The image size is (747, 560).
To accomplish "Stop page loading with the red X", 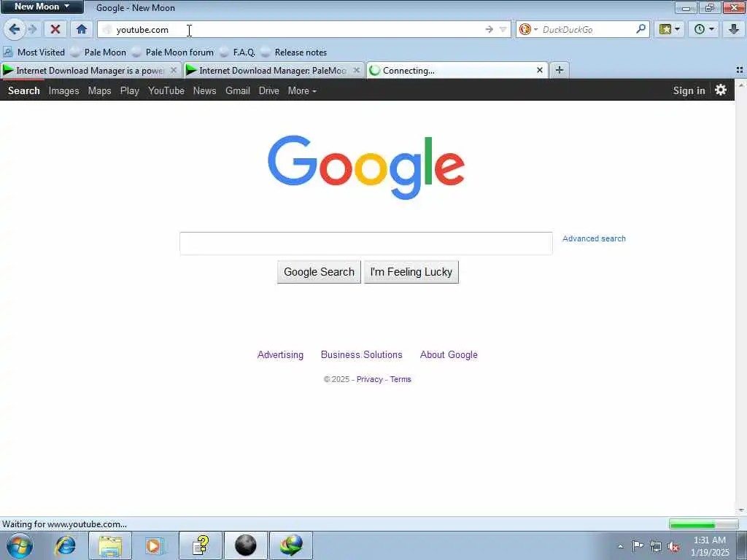I will coord(55,29).
